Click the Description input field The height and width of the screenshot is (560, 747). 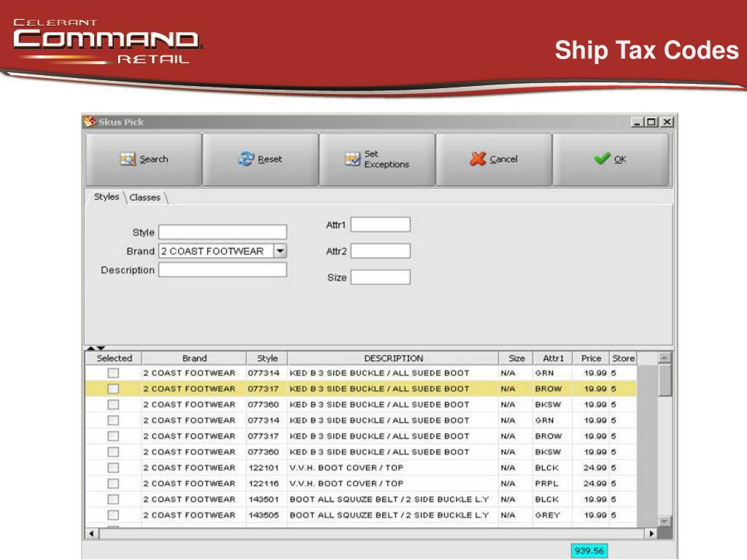[x=222, y=270]
